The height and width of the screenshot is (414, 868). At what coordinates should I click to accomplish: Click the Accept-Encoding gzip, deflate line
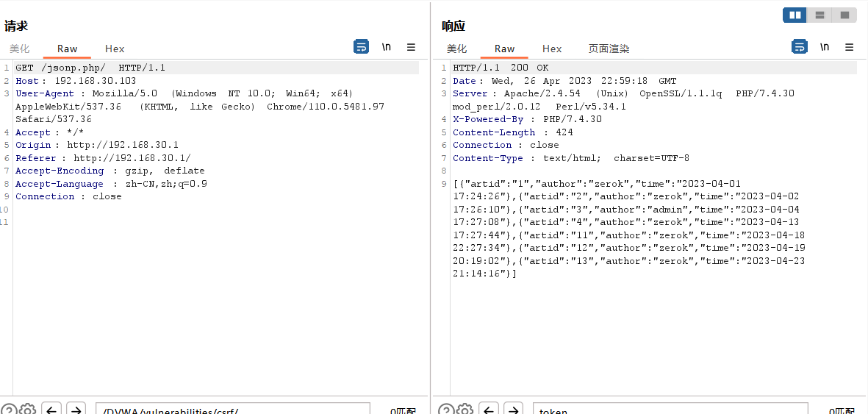tap(110, 171)
